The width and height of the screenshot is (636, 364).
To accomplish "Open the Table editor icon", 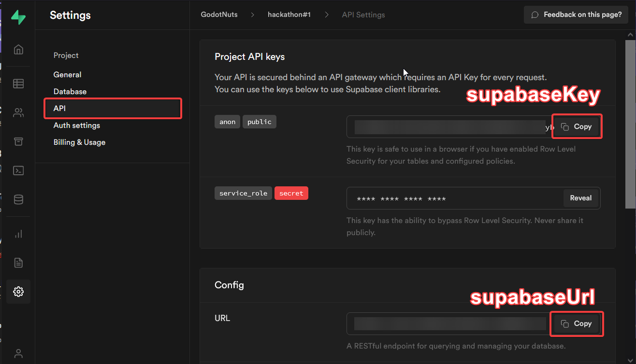I will point(18,84).
